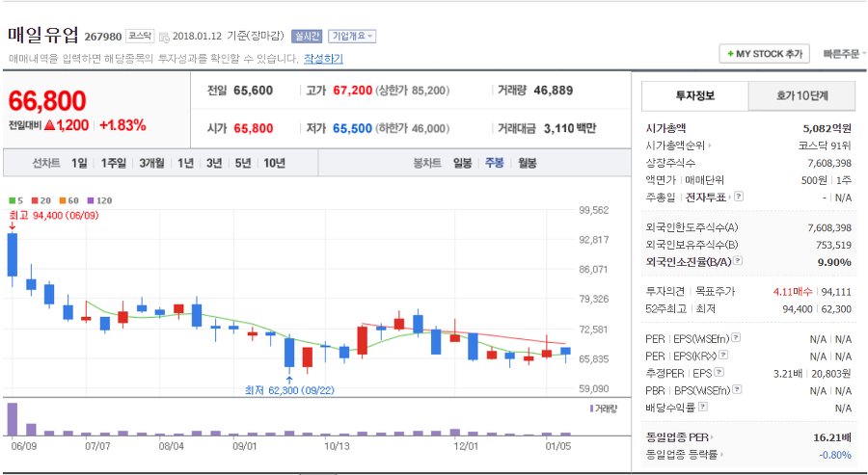Click the 외국인소진율 value 9.90%
This screenshot has height=475, width=868.
pyautogui.click(x=834, y=262)
